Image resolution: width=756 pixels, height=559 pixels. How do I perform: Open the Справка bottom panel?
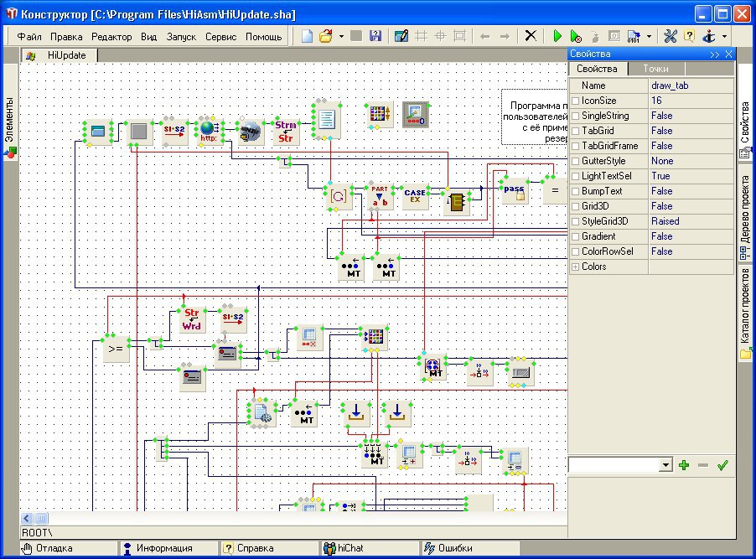pyautogui.click(x=270, y=548)
